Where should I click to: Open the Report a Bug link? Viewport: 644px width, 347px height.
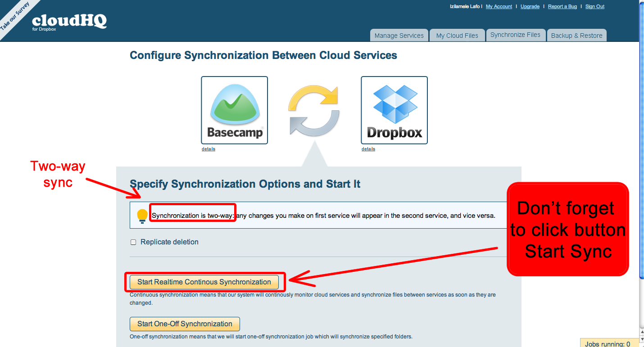coord(562,7)
